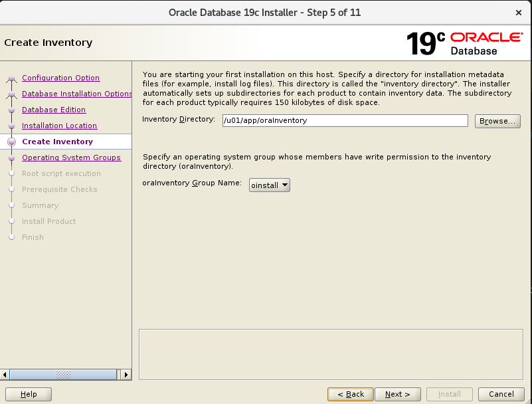Click the disabled Install button
This screenshot has height=404, width=532.
pyautogui.click(x=449, y=394)
